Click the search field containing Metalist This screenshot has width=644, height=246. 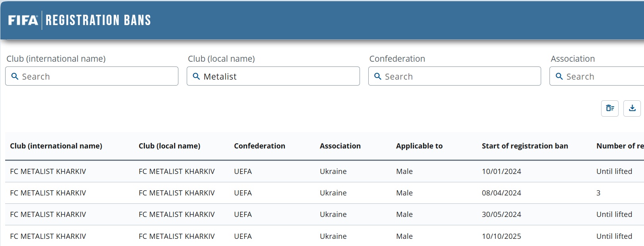pyautogui.click(x=278, y=76)
